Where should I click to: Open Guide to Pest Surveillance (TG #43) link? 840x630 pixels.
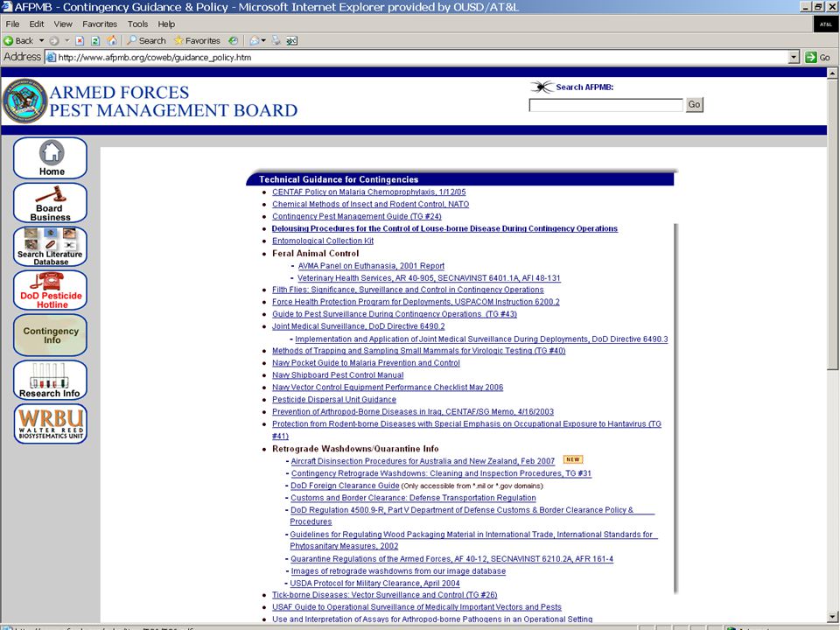coord(395,314)
